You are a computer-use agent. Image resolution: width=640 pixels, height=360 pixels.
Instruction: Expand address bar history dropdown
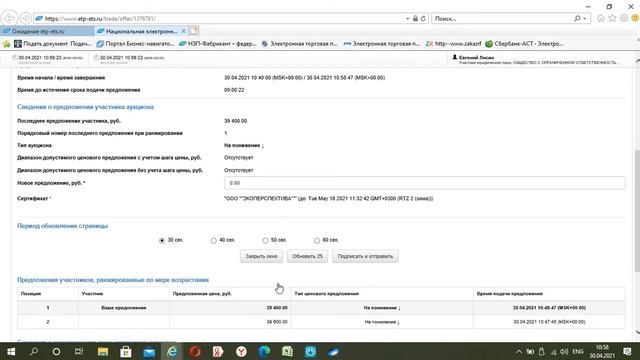click(x=407, y=18)
